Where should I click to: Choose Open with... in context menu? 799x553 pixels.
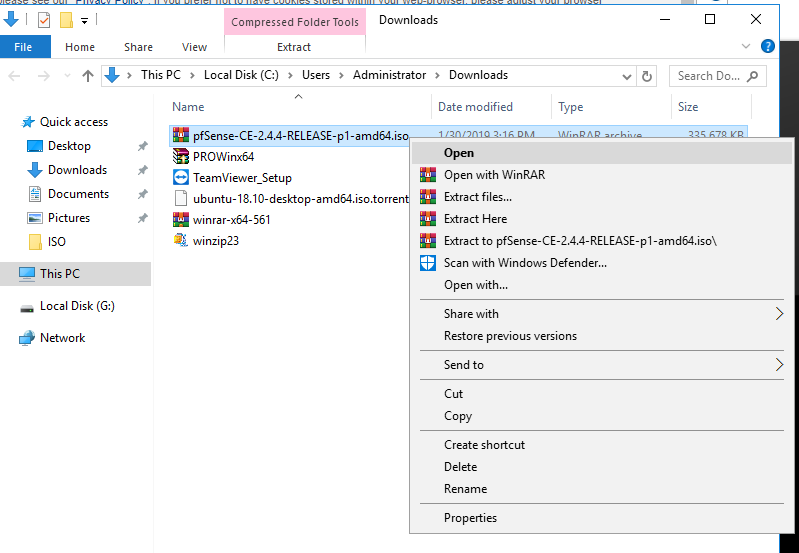point(601,285)
